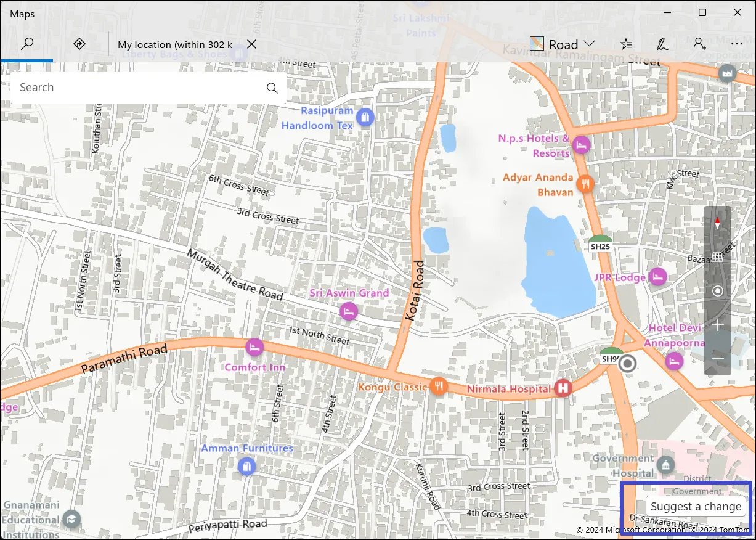Click the Nirmala Hospital label text
The image size is (756, 540).
coord(509,389)
